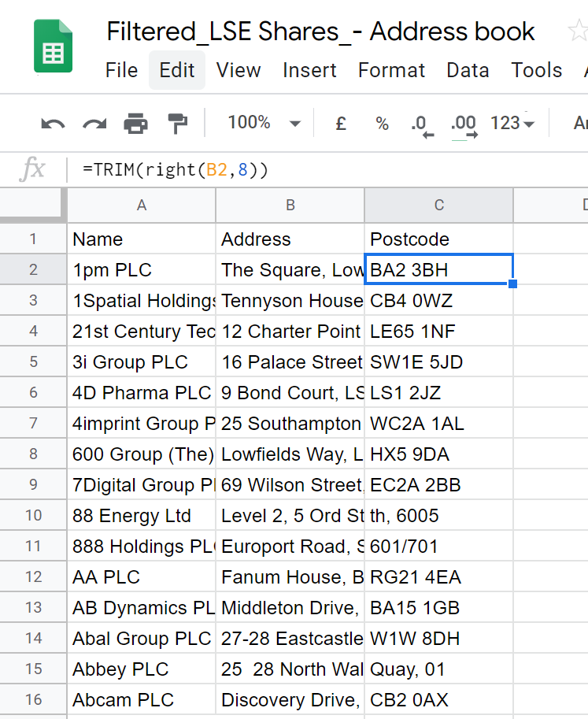Image resolution: width=588 pixels, height=719 pixels.
Task: Select cell containing EC2A 2BB
Action: [439, 484]
